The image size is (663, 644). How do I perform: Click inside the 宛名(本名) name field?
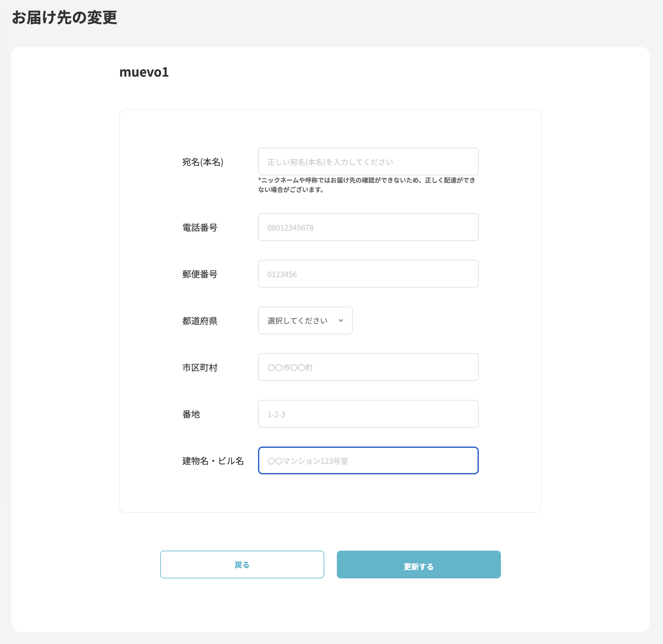point(368,161)
